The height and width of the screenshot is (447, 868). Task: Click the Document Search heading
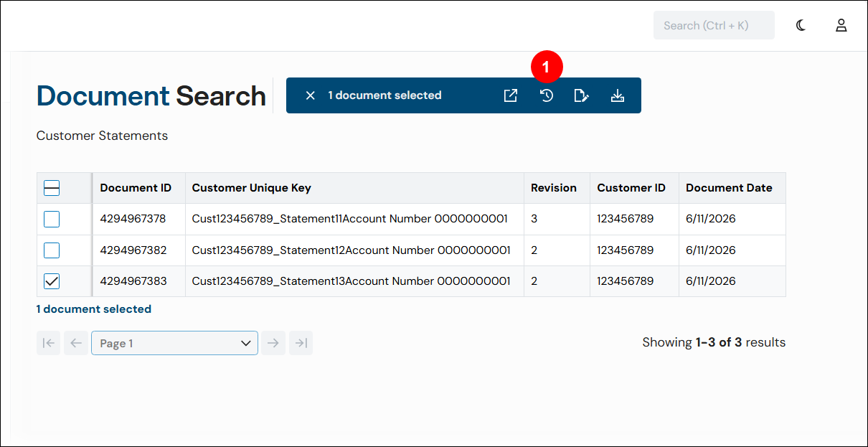tap(151, 95)
